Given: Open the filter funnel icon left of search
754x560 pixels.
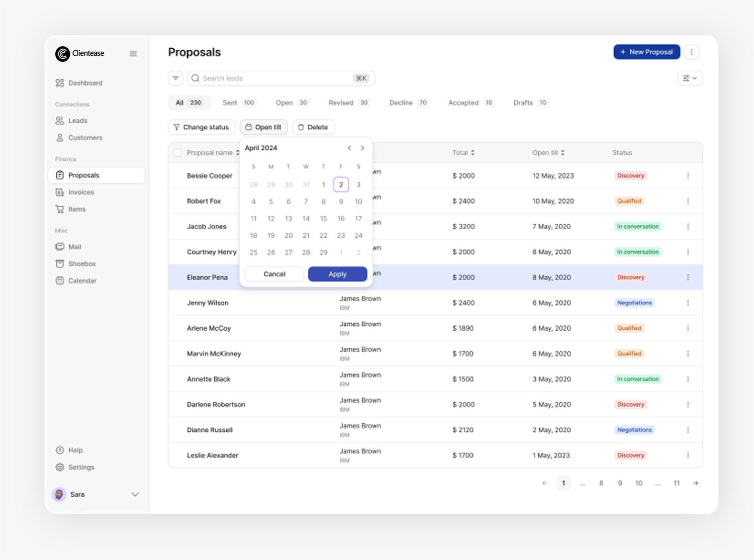Looking at the screenshot, I should 175,78.
